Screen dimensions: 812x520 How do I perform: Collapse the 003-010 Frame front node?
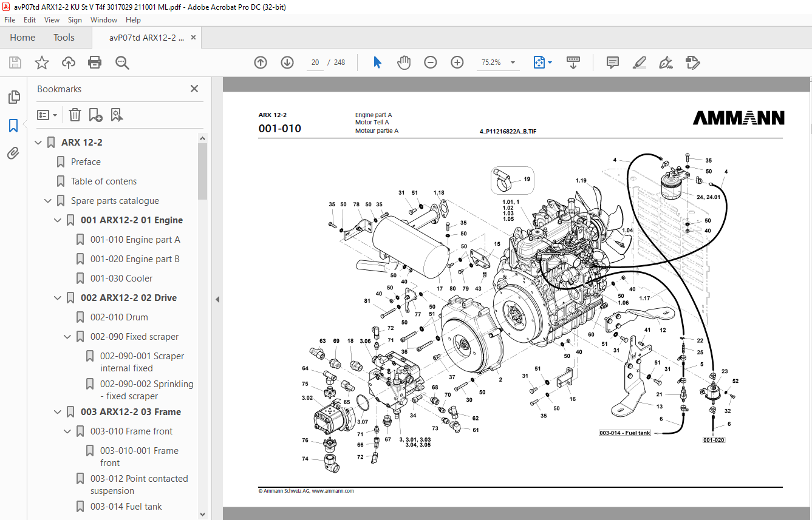[68, 431]
